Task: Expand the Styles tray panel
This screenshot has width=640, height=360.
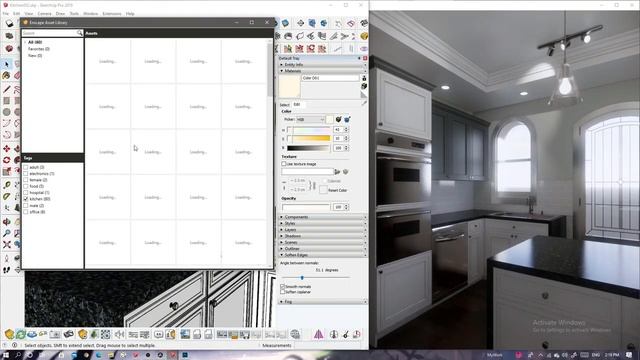Action: [322, 224]
